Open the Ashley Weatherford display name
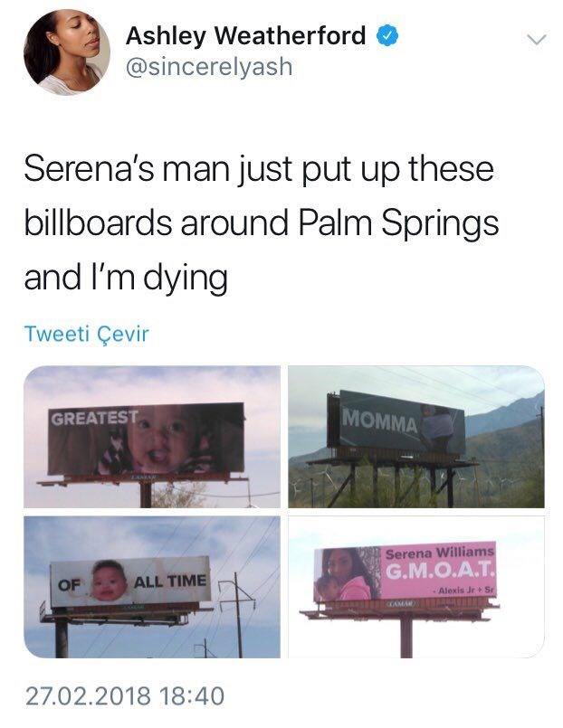The height and width of the screenshot is (728, 563). 245,36
